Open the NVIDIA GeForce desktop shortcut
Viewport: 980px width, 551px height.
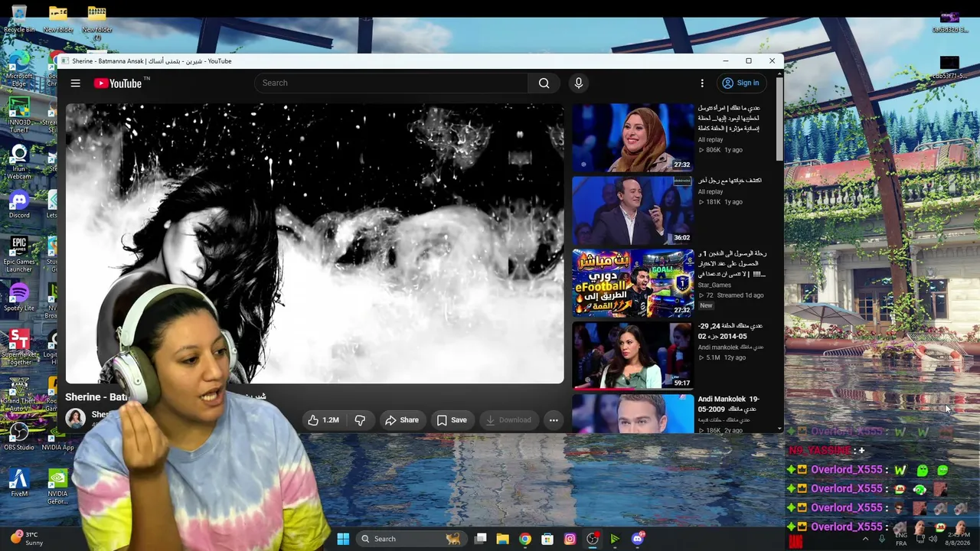[58, 487]
